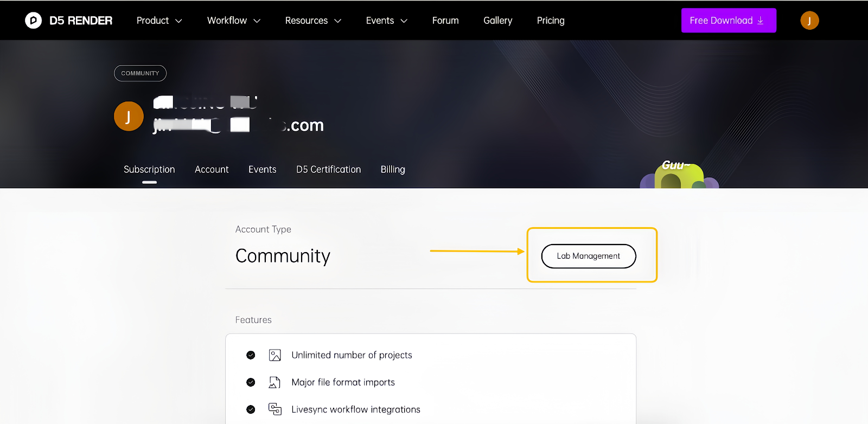Click the file import icon beside Major file format imports
Screen dimensions: 868x424
[x=275, y=382]
